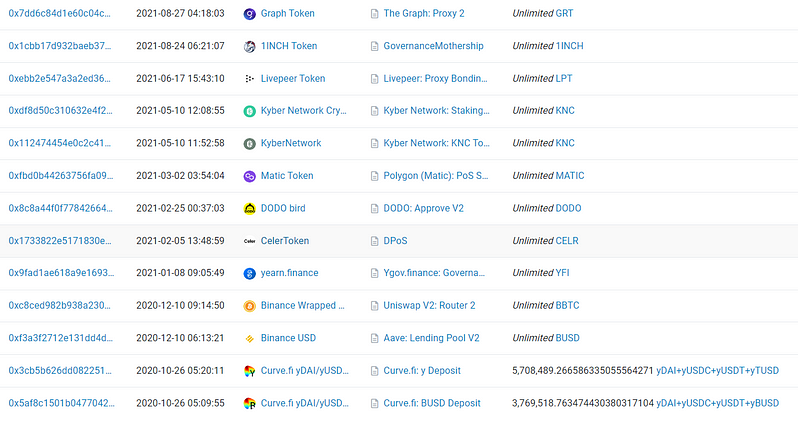
Task: Click the Livepeer Token logo icon
Action: (x=249, y=79)
